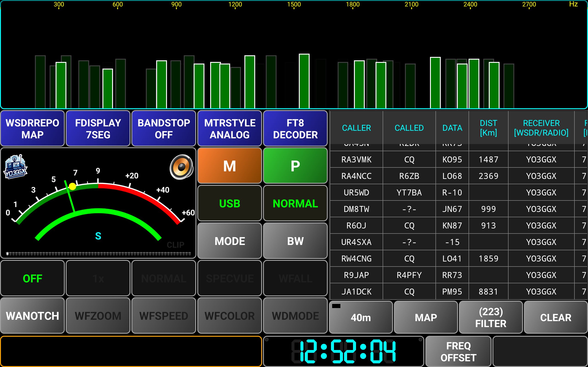
Task: Select the WSDRREPO MAP option
Action: 32,129
